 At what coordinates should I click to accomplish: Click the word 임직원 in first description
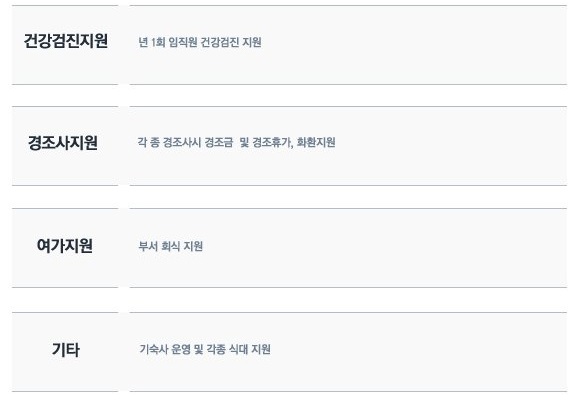[x=183, y=42]
